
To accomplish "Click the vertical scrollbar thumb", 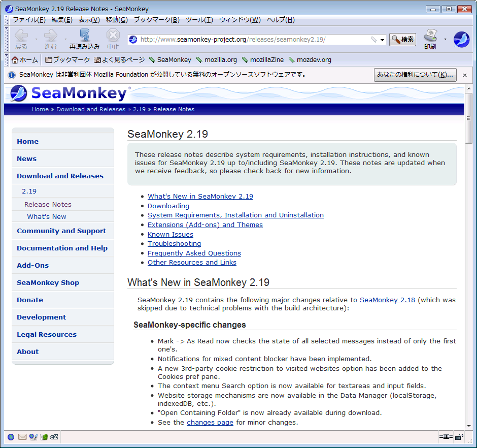I will [468, 118].
